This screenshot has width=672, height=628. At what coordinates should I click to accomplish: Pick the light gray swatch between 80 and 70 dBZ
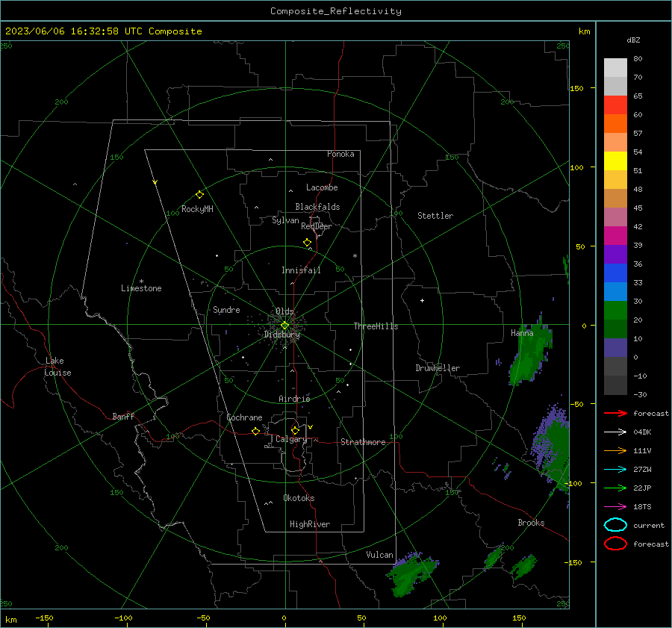click(615, 68)
